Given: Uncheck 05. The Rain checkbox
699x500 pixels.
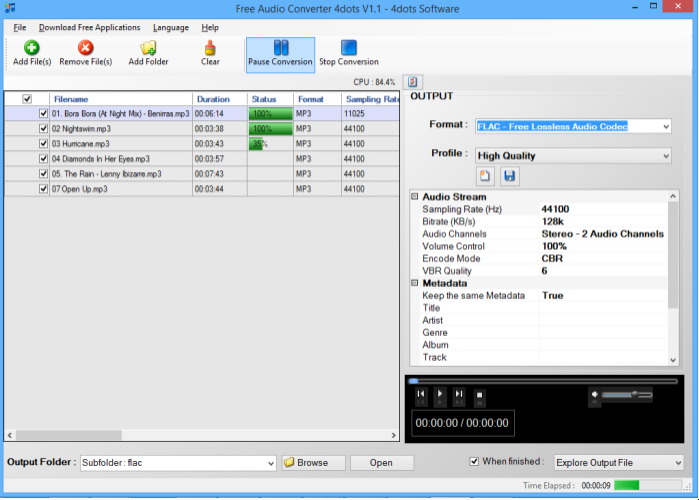Looking at the screenshot, I should pos(43,174).
